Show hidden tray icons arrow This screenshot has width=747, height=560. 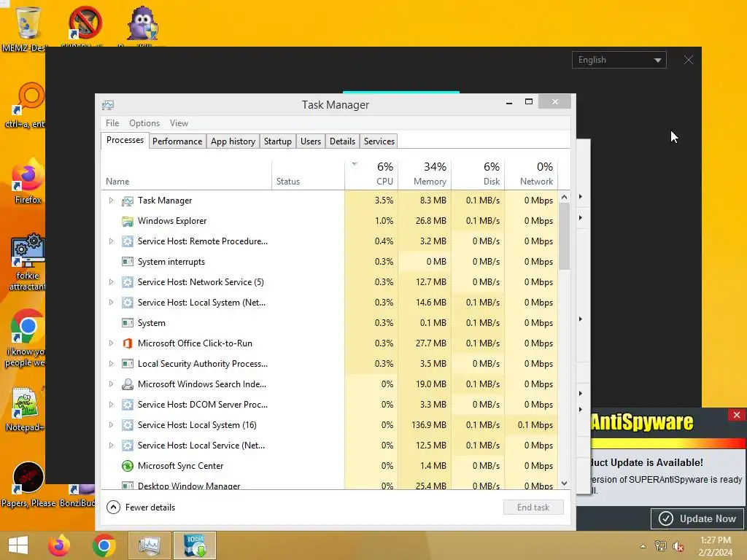[643, 546]
